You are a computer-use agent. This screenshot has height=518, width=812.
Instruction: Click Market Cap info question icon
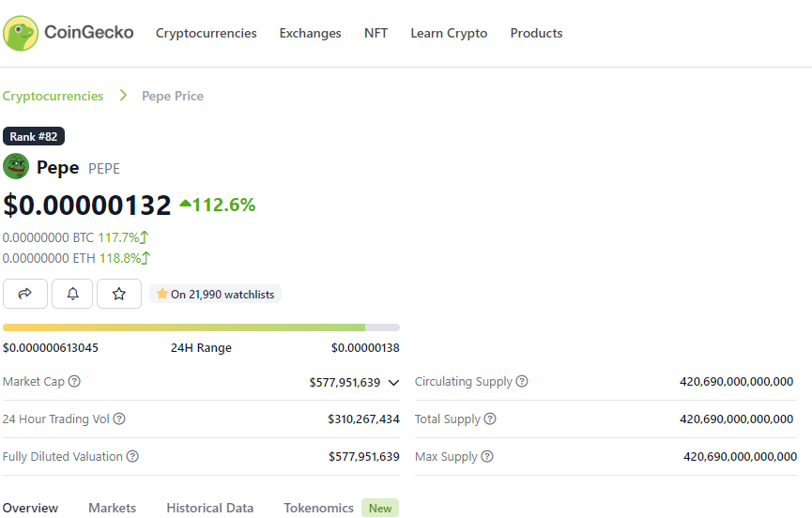(74, 381)
